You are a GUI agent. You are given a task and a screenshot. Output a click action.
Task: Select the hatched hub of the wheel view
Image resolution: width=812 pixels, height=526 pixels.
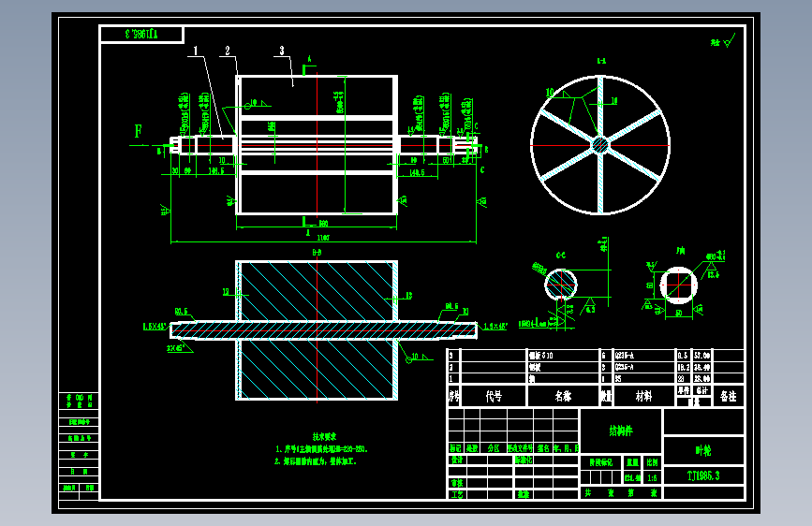click(x=600, y=145)
